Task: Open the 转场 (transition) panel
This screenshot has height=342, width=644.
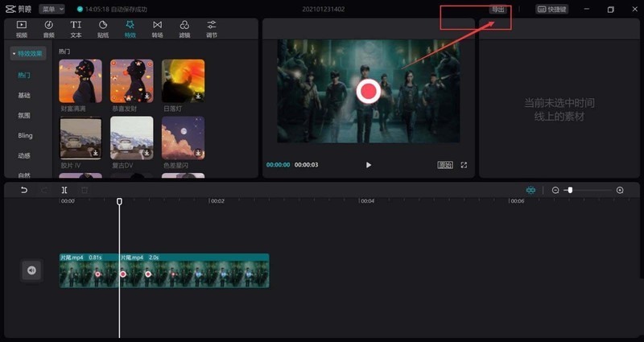Action: 157,29
